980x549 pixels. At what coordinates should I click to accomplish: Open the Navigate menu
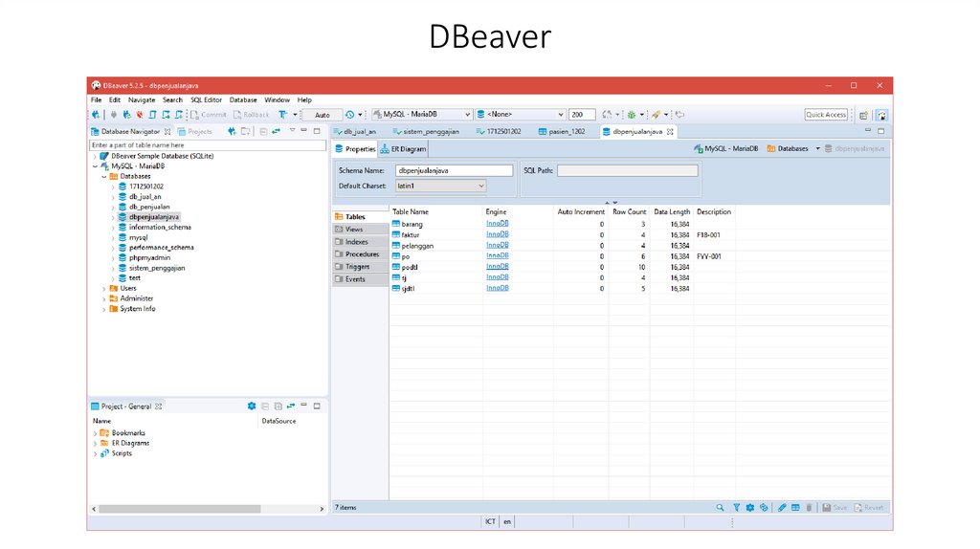[142, 99]
